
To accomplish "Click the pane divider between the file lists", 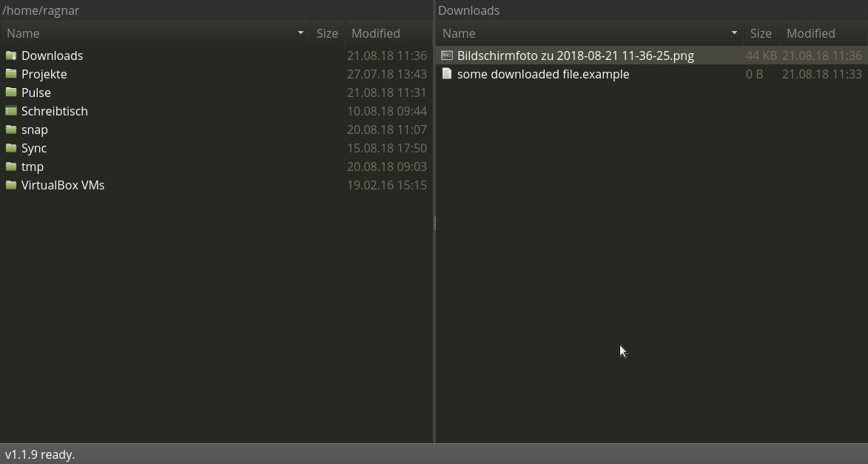I will click(435, 222).
